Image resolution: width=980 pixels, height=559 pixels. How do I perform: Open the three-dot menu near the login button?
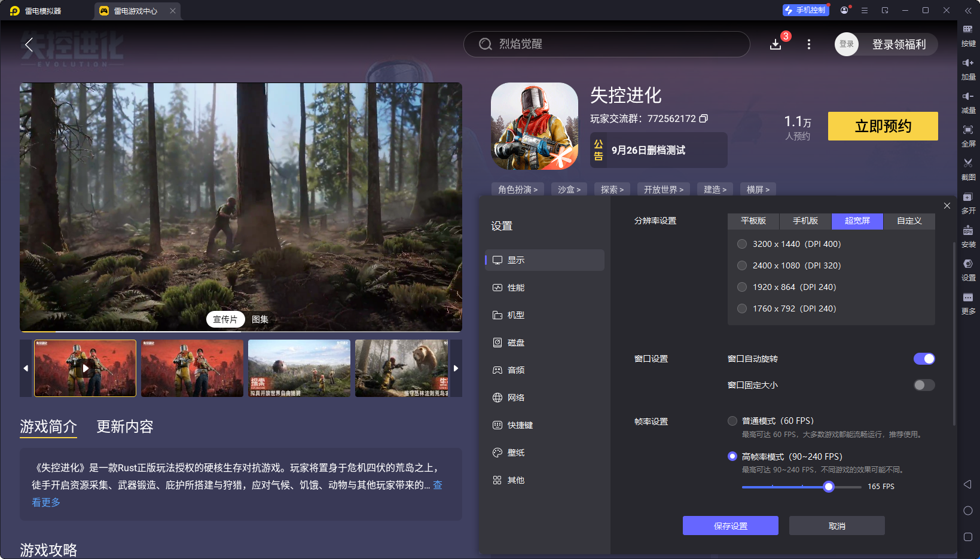point(808,44)
